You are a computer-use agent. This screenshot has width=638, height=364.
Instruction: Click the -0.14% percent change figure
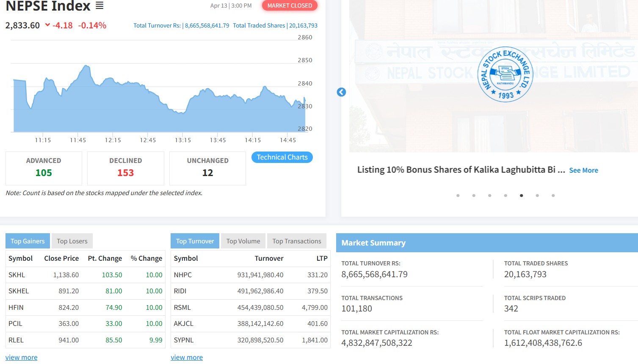(92, 25)
